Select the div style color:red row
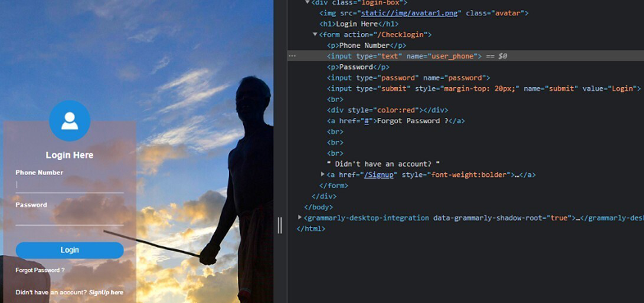 point(387,110)
